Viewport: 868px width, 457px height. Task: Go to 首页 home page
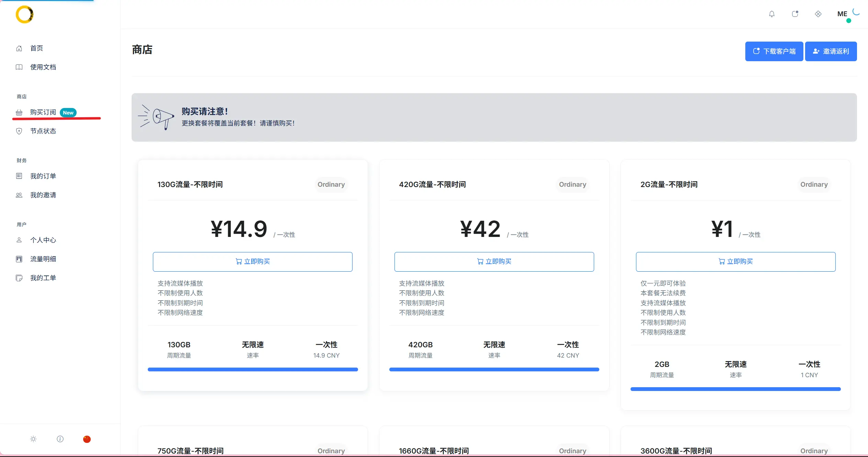pos(36,48)
